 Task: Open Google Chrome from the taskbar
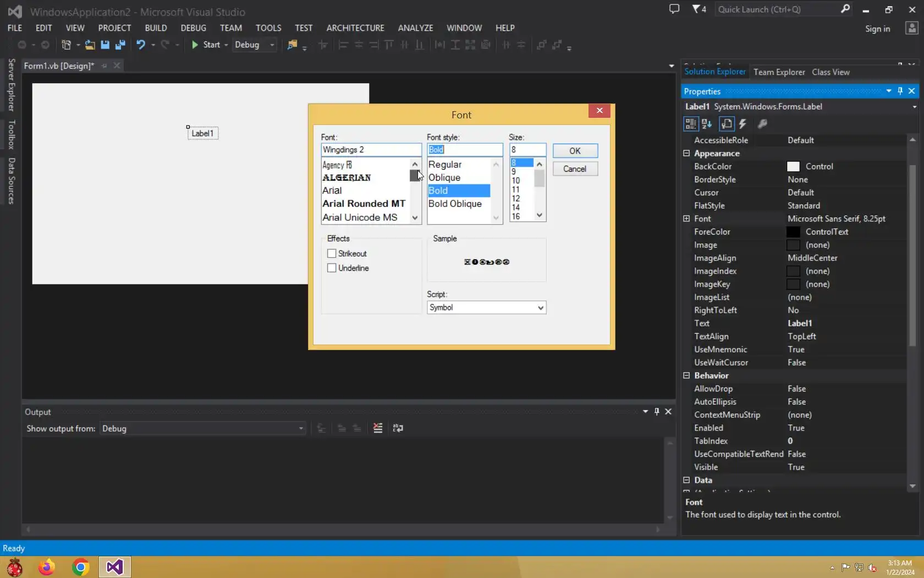point(81,567)
